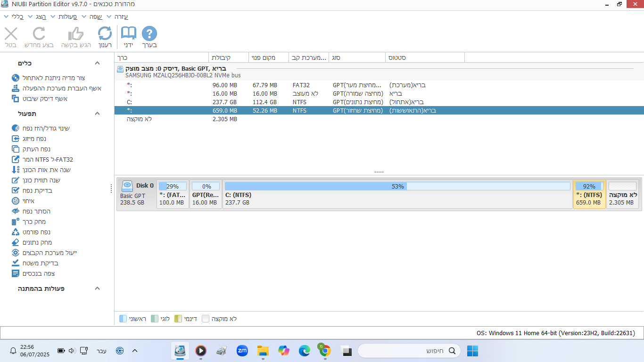Open the בערך (about) question mark icon

pyautogui.click(x=149, y=34)
